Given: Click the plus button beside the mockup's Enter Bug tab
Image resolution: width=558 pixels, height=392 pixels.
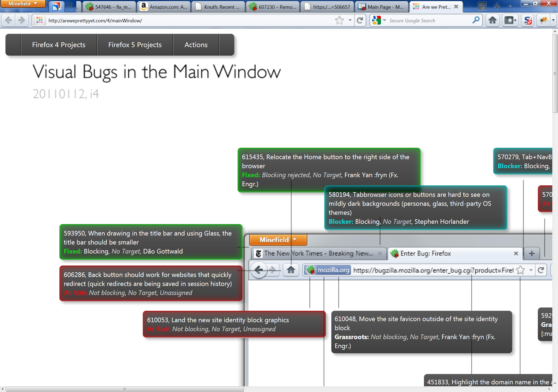Looking at the screenshot, I should coord(532,254).
